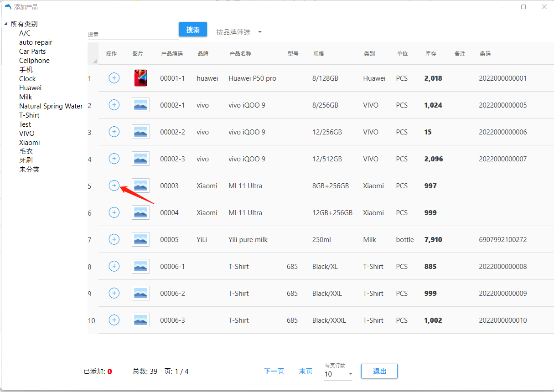Pick the Huawei category in the tree
Screen dimensions: 554x392
30,88
